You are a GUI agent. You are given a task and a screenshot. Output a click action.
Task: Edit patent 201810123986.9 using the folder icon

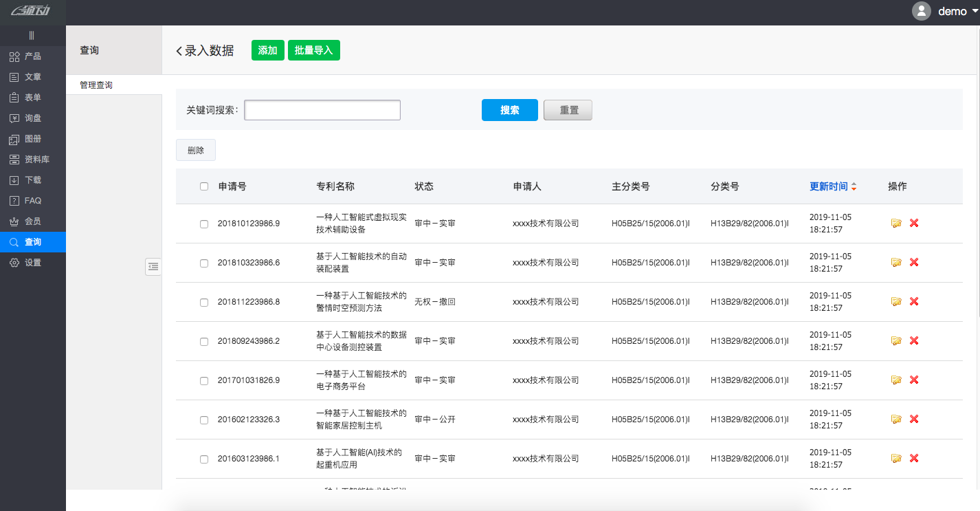click(896, 223)
